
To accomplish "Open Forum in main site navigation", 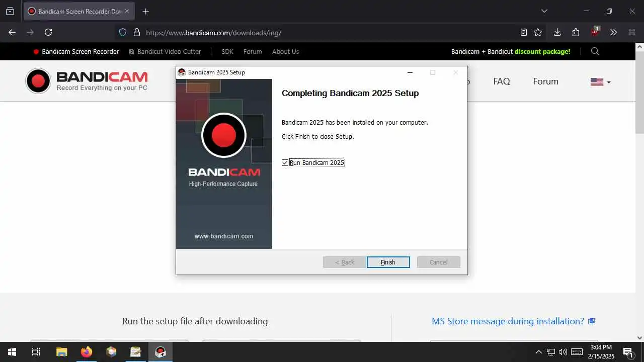I will (546, 81).
